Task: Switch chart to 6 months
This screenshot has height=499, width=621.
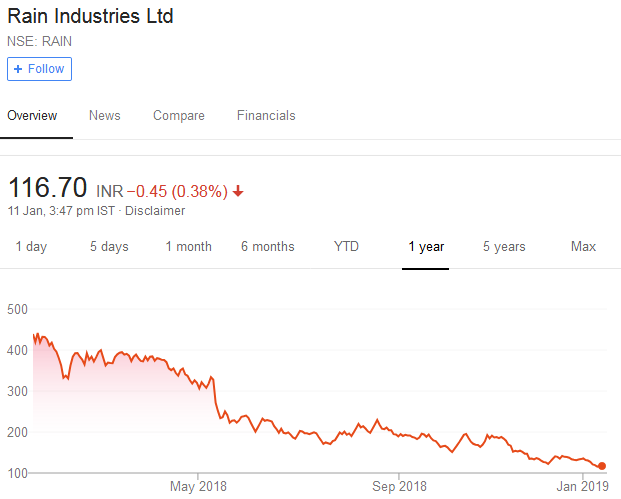Action: (x=267, y=247)
